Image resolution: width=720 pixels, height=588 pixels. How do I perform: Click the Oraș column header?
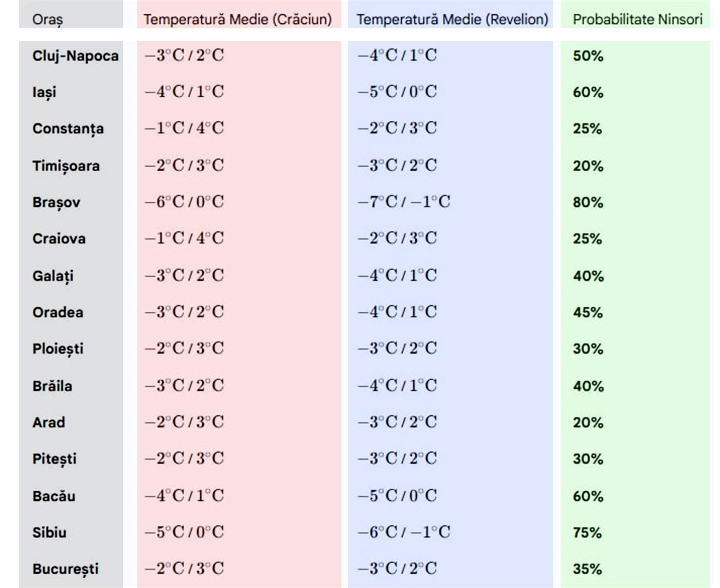click(47, 20)
